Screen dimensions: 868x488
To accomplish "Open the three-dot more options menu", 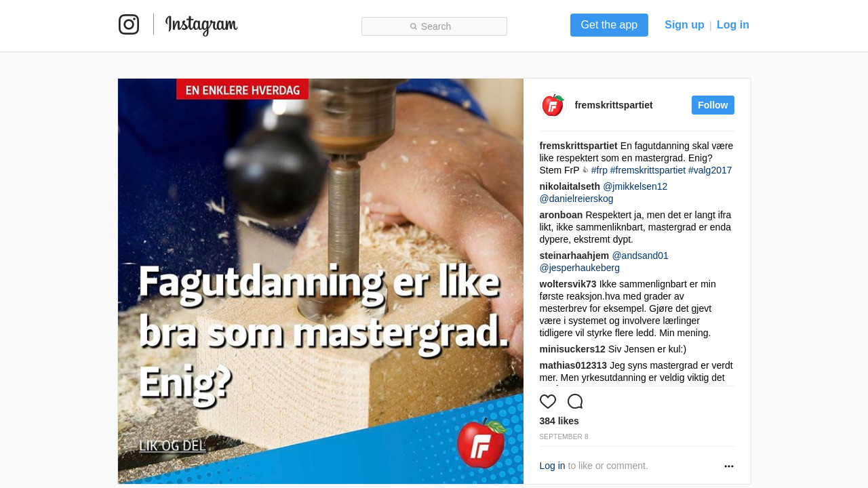I will pyautogui.click(x=729, y=466).
